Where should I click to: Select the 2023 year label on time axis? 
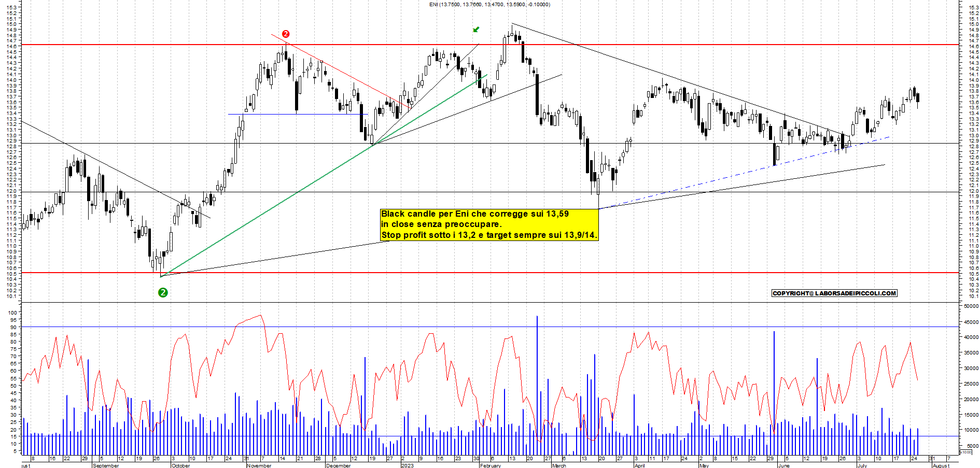(x=408, y=465)
